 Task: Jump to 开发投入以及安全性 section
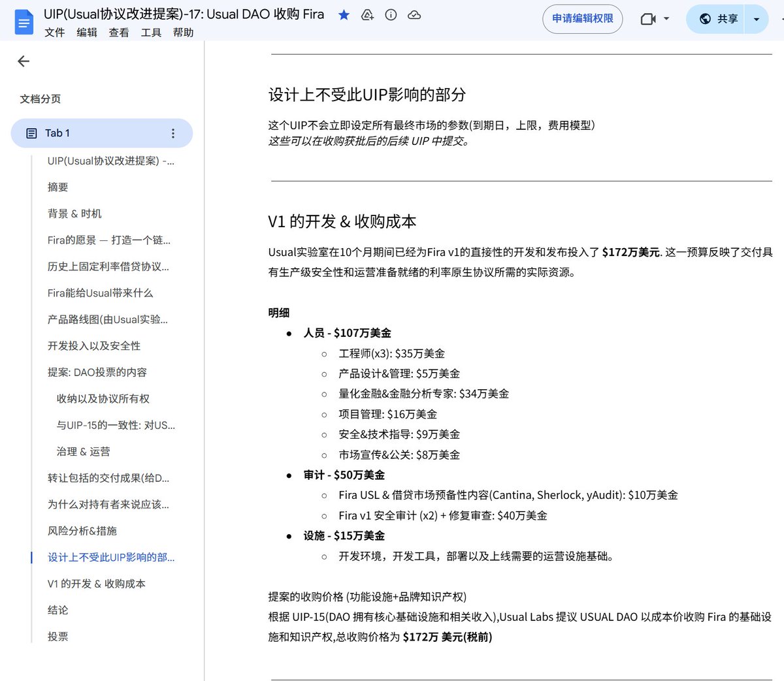(x=94, y=346)
